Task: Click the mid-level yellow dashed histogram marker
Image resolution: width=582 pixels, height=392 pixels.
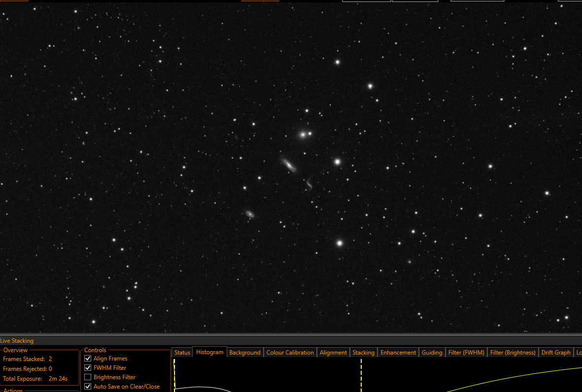Action: [x=361, y=375]
